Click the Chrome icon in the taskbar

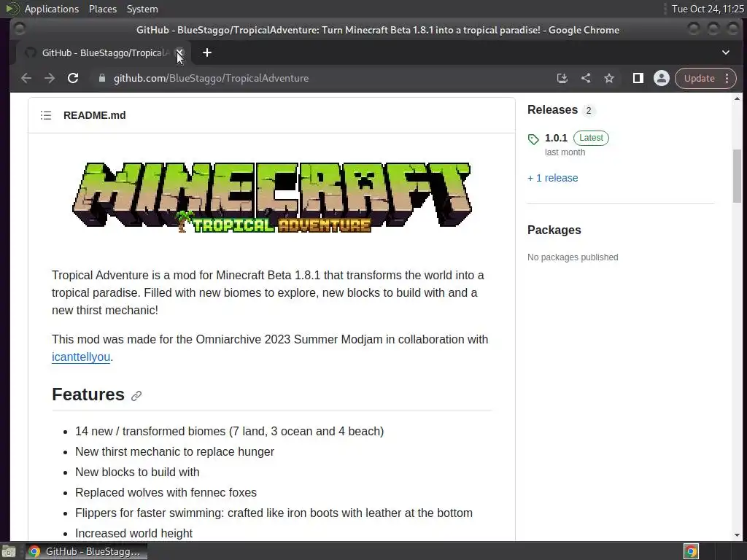point(34,551)
